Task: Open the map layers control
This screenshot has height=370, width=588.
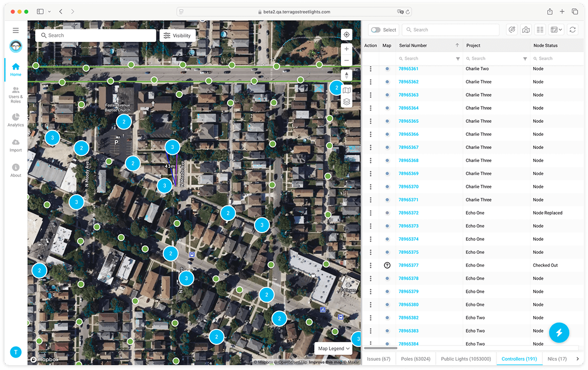Action: click(x=346, y=102)
